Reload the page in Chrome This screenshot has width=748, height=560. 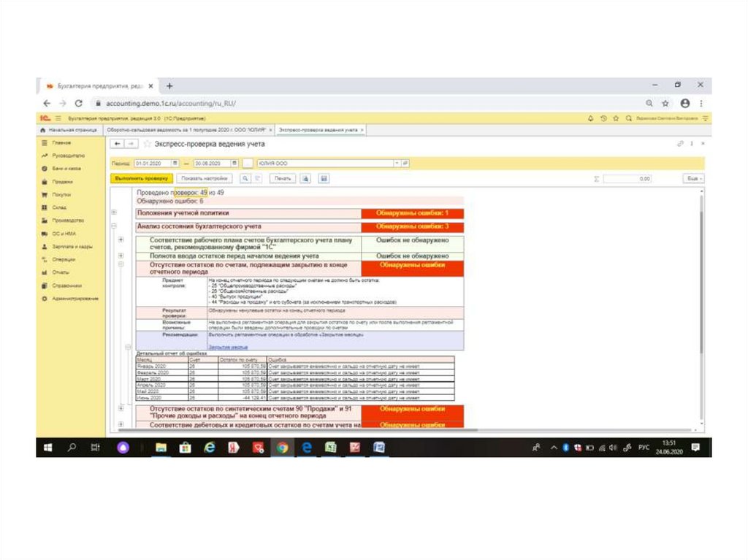pyautogui.click(x=79, y=103)
